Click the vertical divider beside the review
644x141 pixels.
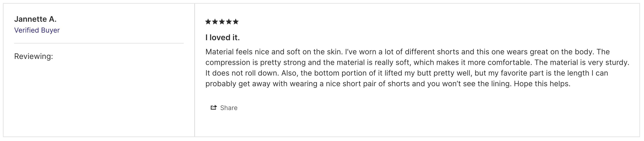pyautogui.click(x=195, y=70)
